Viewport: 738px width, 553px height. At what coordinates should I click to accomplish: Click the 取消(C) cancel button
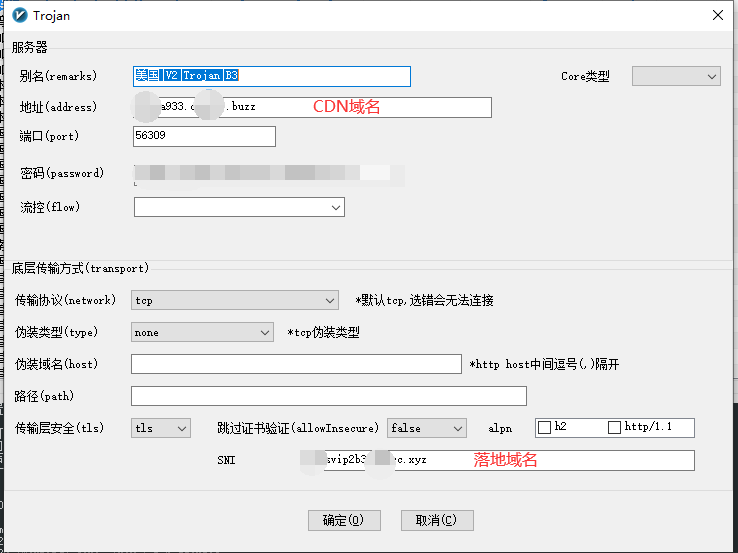point(437,520)
